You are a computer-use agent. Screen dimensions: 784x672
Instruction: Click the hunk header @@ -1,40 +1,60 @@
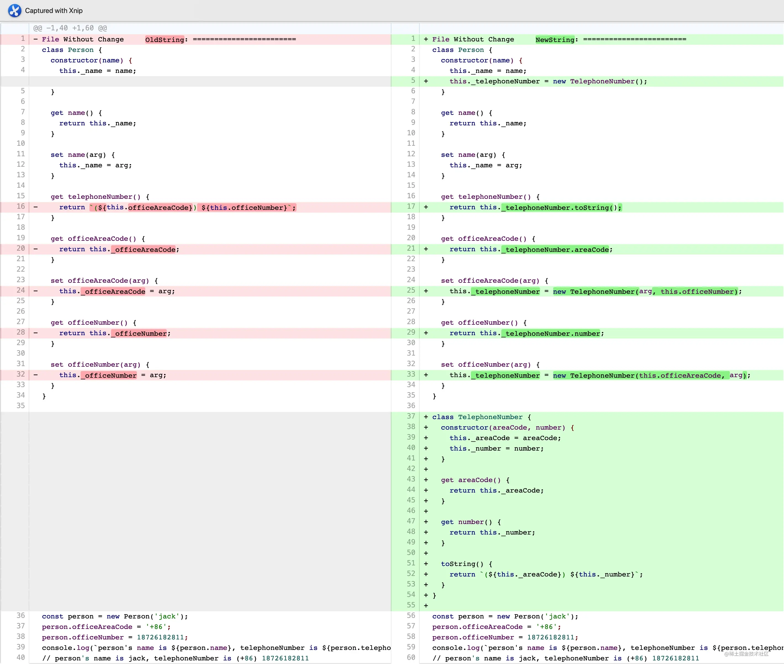tap(70, 28)
